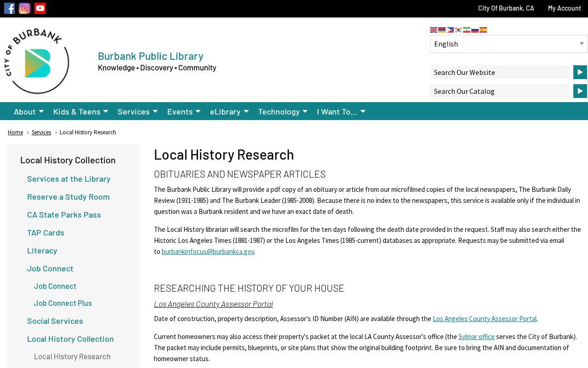Click the Burbank Public Library title
Image resolution: width=588 pixels, height=368 pixels.
(151, 56)
